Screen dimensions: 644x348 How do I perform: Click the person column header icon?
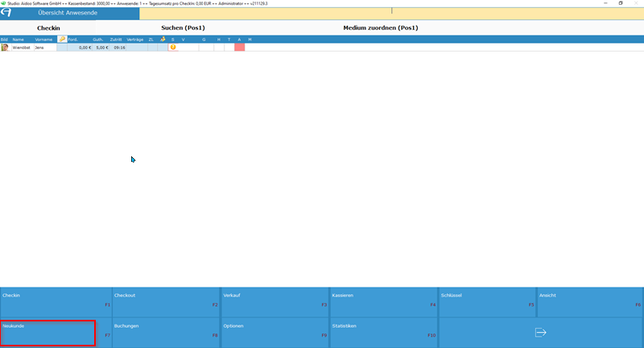163,39
